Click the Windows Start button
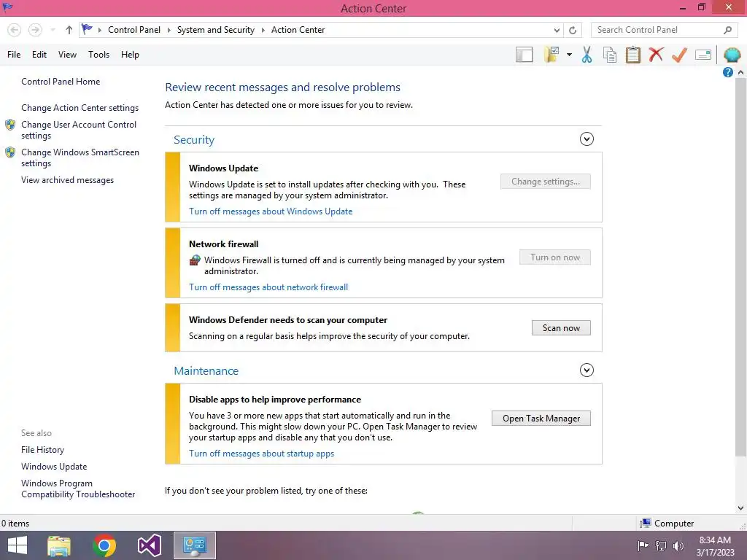The height and width of the screenshot is (560, 747). coord(18,545)
